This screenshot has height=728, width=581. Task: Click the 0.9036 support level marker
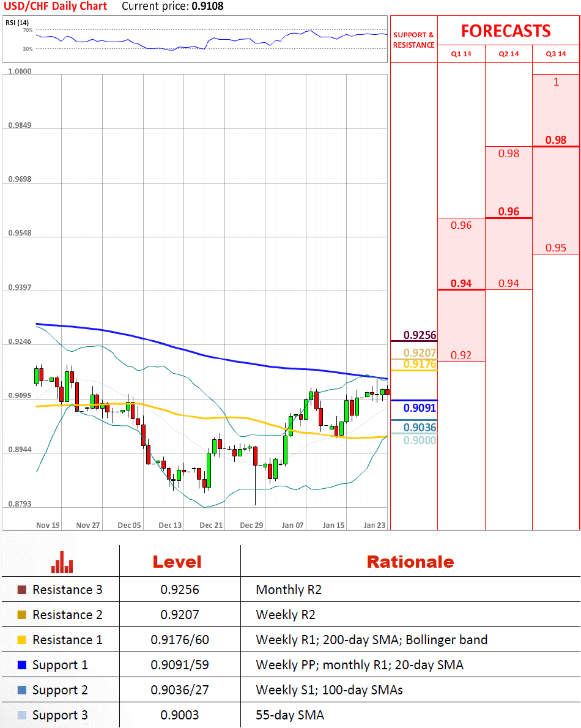click(420, 428)
